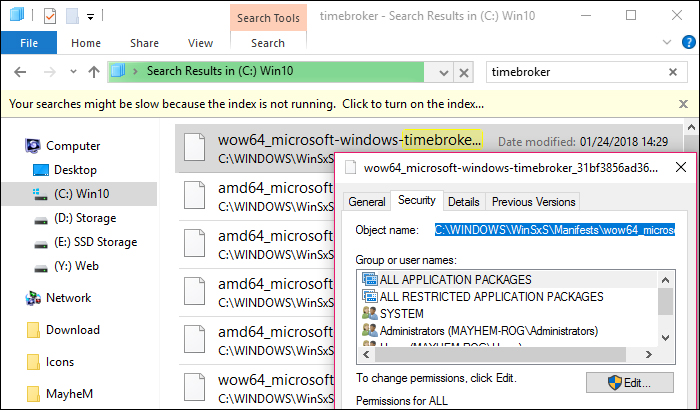Select the wow64_microsoft-windows-timebroke... result dated 01/24/2018

point(429,149)
